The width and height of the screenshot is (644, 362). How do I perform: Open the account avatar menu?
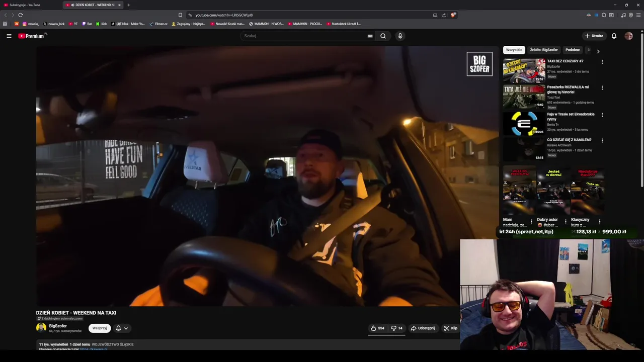(628, 36)
